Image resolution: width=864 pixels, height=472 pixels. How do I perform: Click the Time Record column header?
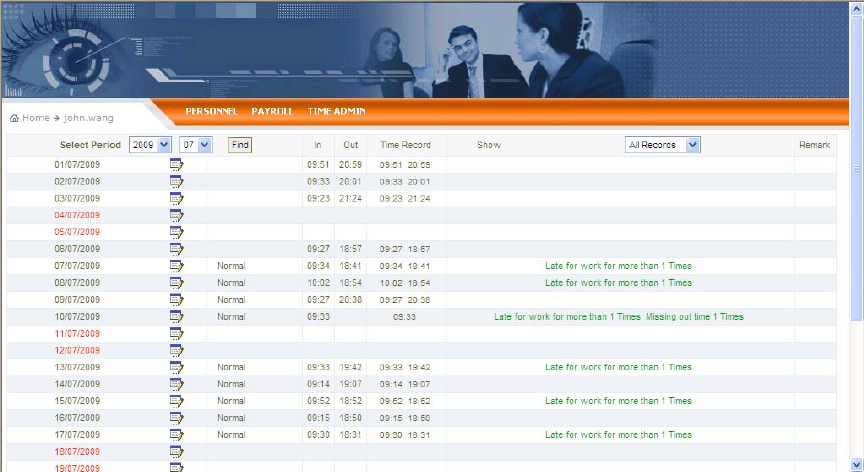pyautogui.click(x=406, y=145)
